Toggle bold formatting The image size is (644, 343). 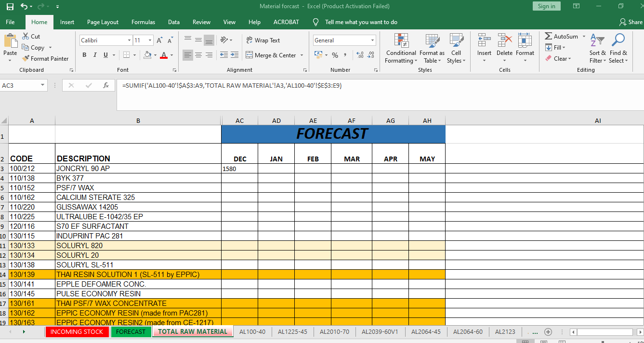coord(84,55)
